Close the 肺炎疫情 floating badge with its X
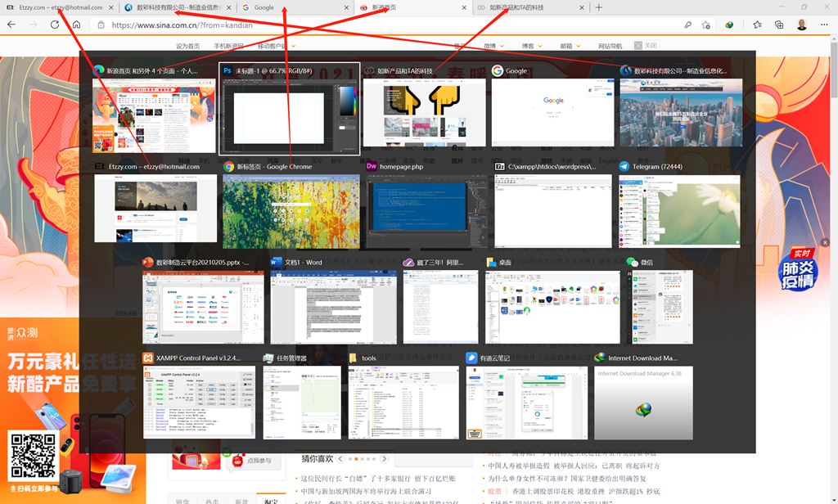This screenshot has width=838, height=504. click(x=825, y=242)
